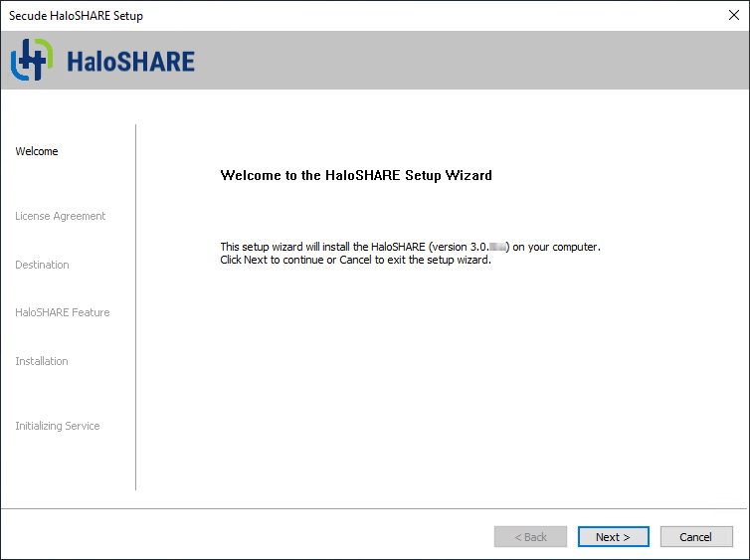Select the License Agreement step

pos(60,216)
